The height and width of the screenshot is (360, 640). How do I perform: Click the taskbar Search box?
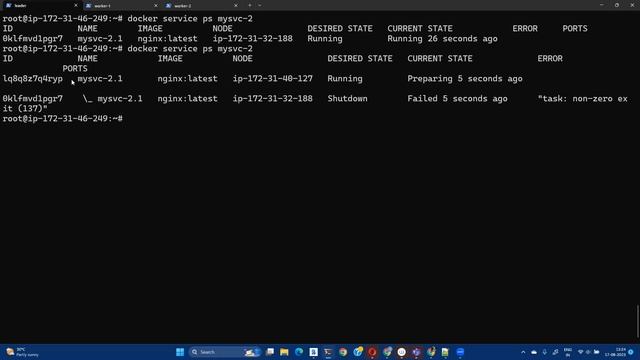click(225, 352)
